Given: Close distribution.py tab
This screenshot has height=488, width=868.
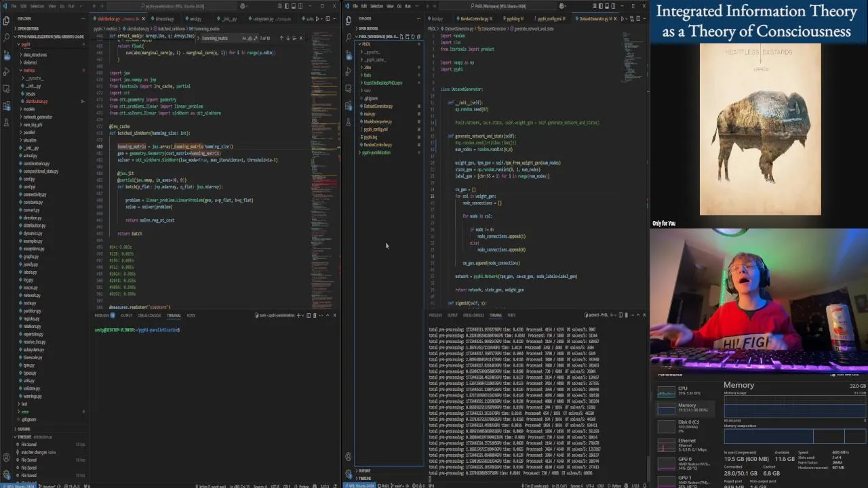Looking at the screenshot, I should [142, 19].
